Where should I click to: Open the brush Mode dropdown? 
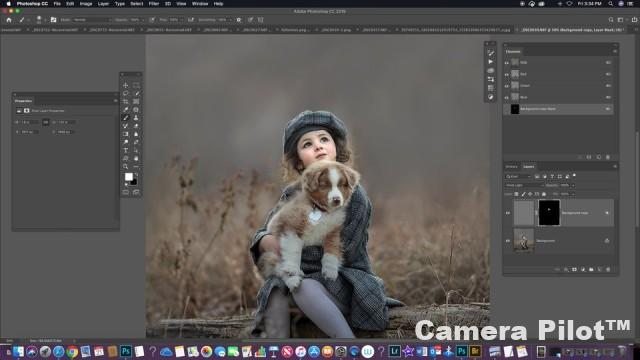[x=92, y=20]
